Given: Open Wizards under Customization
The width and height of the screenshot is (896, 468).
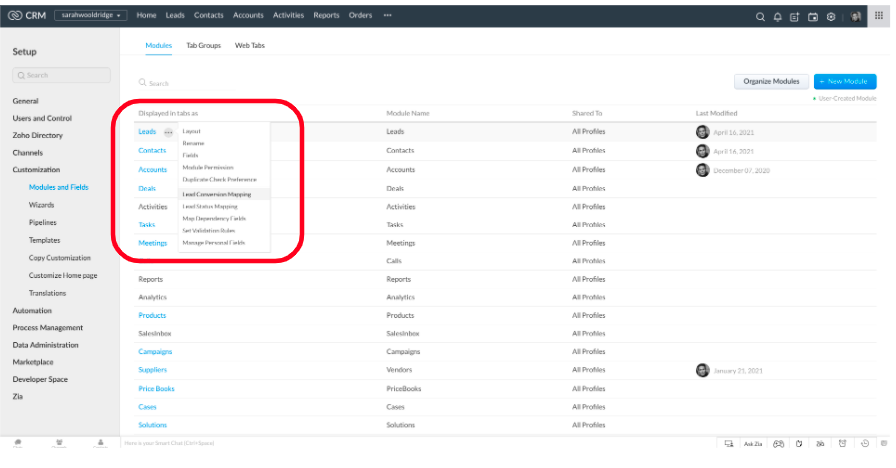Looking at the screenshot, I should click(x=42, y=205).
